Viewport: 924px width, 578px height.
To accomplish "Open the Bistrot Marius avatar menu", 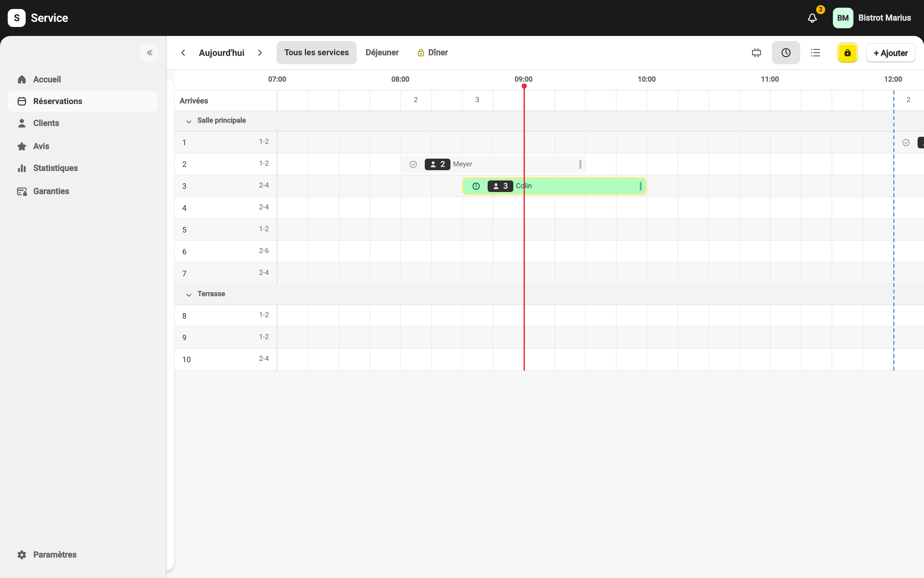I will click(x=843, y=18).
